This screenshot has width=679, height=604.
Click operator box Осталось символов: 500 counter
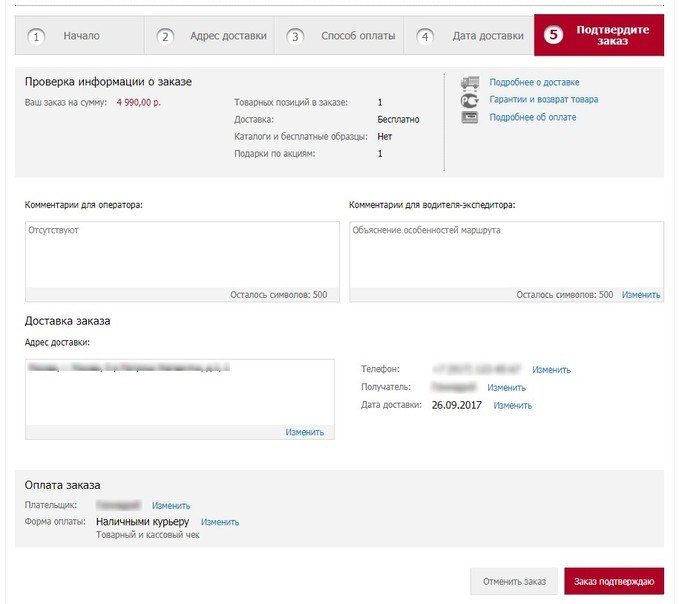tap(278, 295)
